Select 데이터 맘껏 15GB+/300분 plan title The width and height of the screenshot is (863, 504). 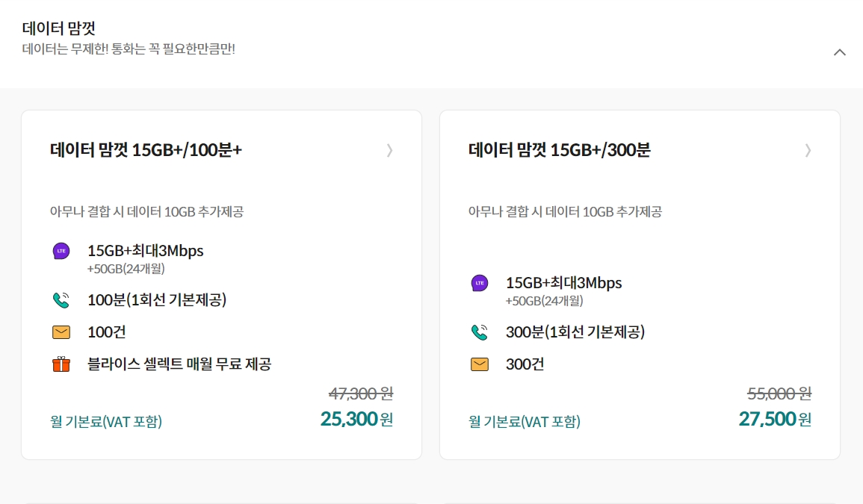(x=559, y=149)
